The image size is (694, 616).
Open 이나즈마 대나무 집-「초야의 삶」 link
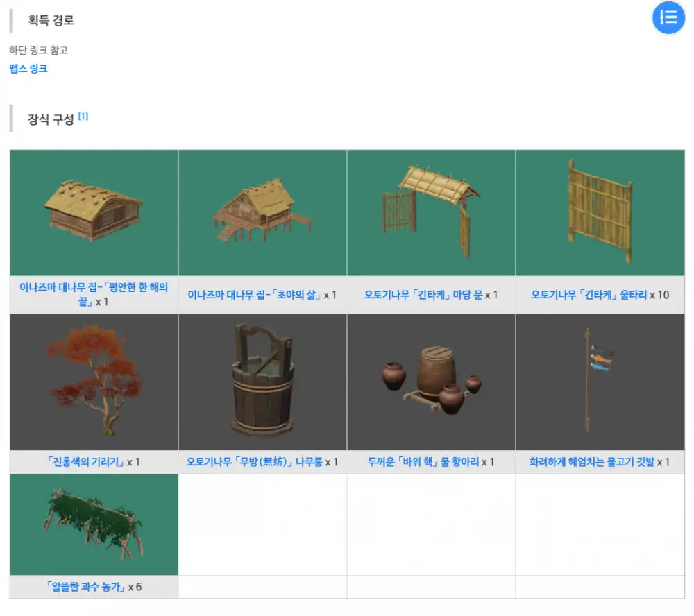click(254, 295)
